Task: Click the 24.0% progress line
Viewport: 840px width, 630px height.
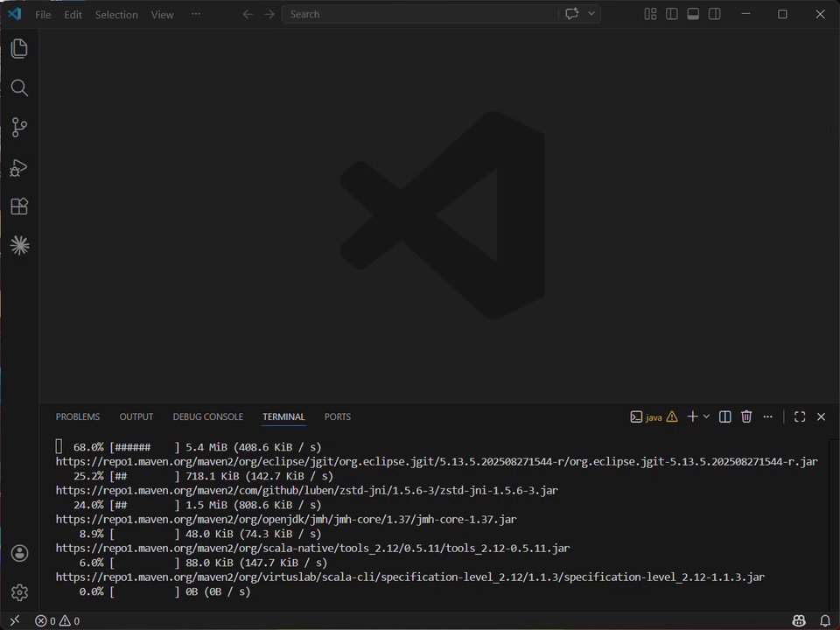Action: pos(197,505)
